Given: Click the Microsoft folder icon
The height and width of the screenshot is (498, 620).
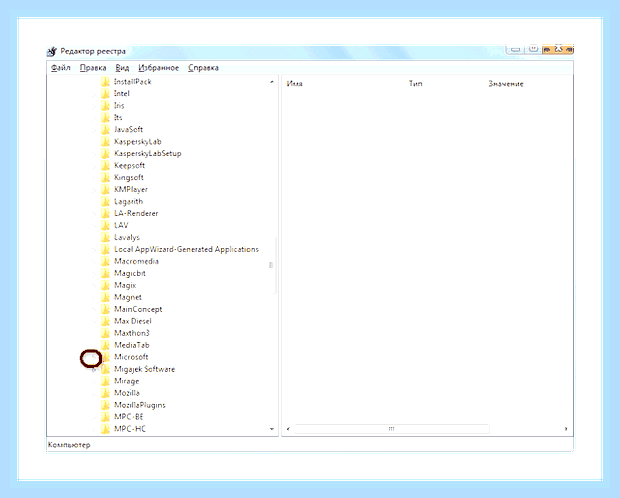Looking at the screenshot, I should click(x=105, y=357).
